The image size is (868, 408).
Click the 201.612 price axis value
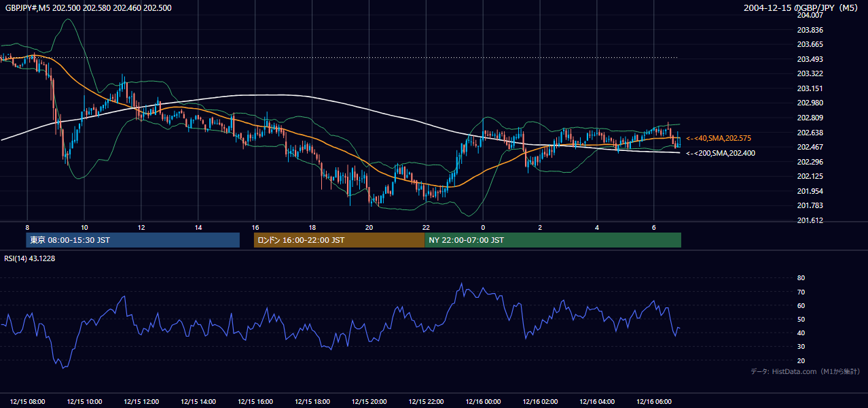(x=810, y=220)
